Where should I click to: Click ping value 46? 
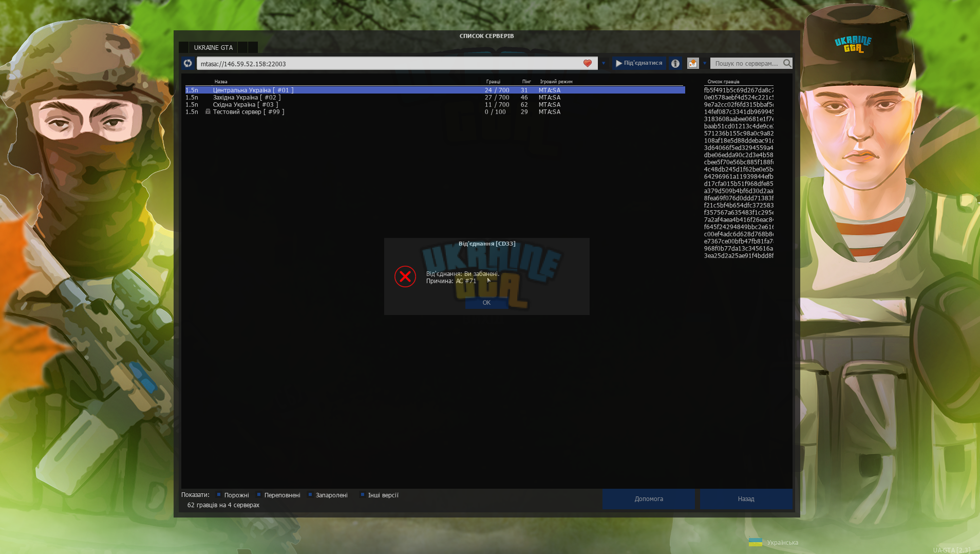[524, 97]
